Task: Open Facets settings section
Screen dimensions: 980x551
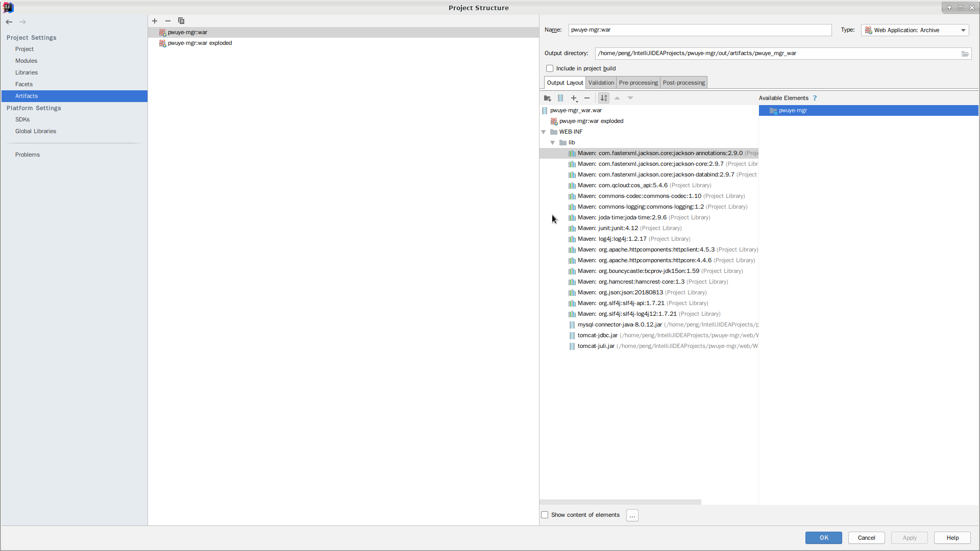Action: click(24, 84)
